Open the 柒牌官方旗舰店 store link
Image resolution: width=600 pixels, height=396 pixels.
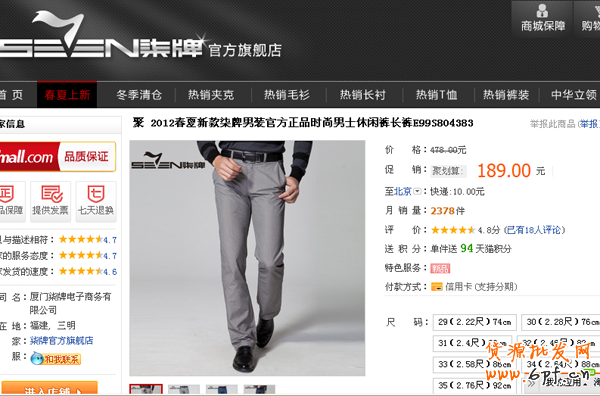pyautogui.click(x=62, y=341)
